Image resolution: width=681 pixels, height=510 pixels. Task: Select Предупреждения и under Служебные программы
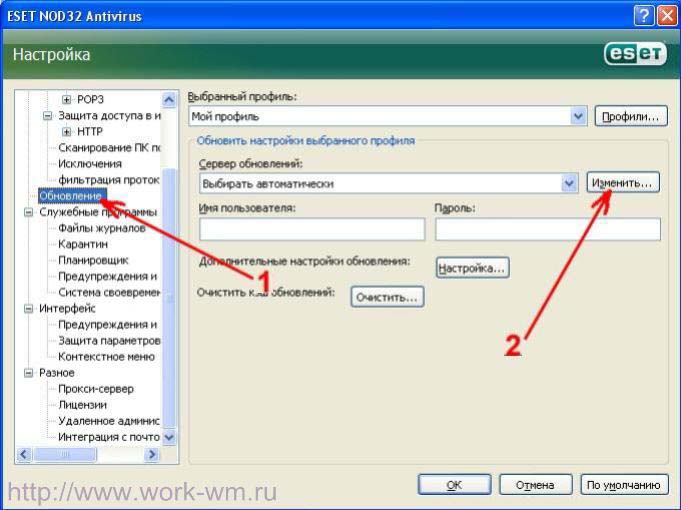click(108, 276)
